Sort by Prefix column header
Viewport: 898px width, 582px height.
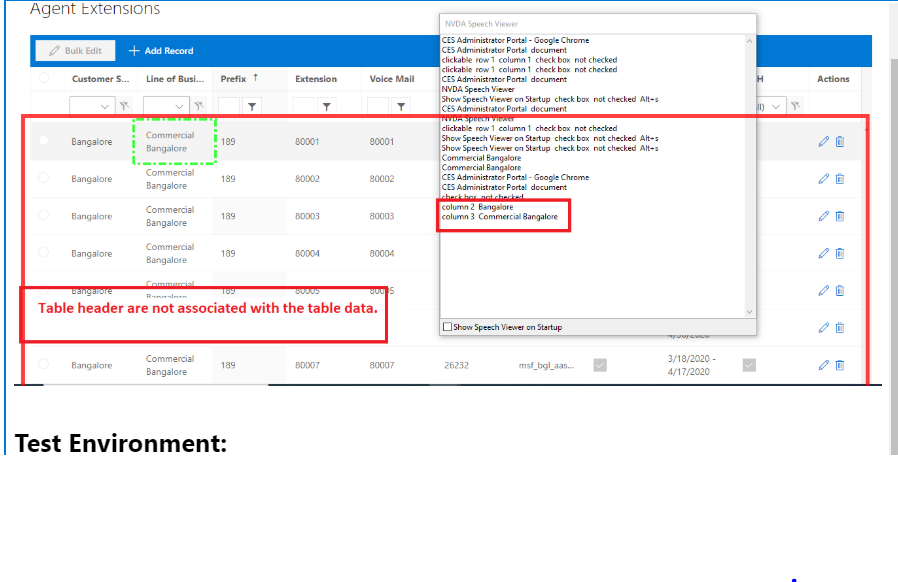coord(233,79)
